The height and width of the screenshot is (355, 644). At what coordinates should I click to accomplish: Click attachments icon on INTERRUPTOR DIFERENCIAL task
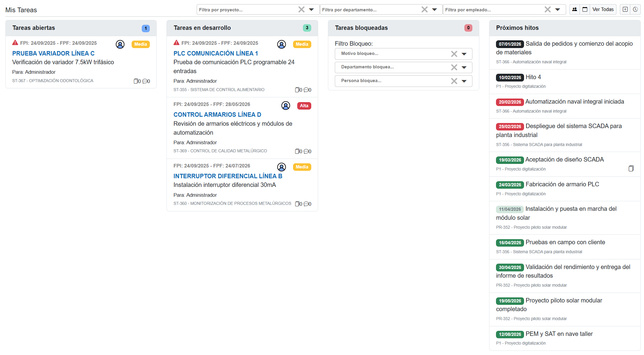click(x=297, y=204)
